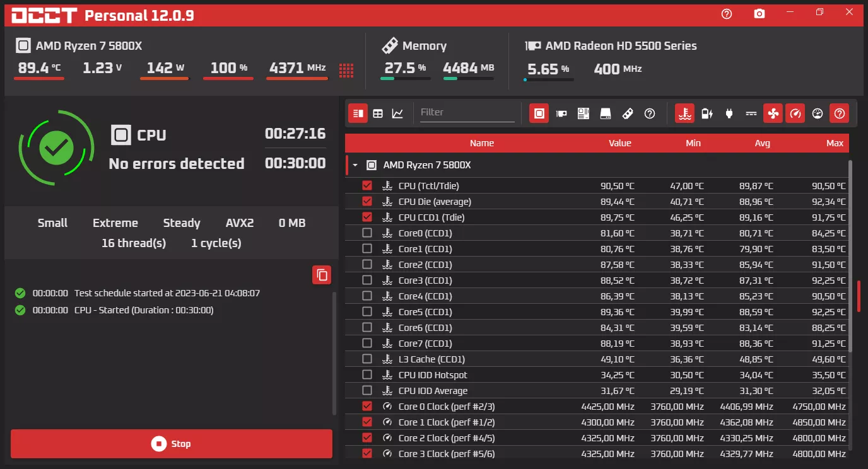Uncheck the CPU (Tctl/Tdie) sensor checkbox
The image size is (868, 469).
pyautogui.click(x=367, y=186)
